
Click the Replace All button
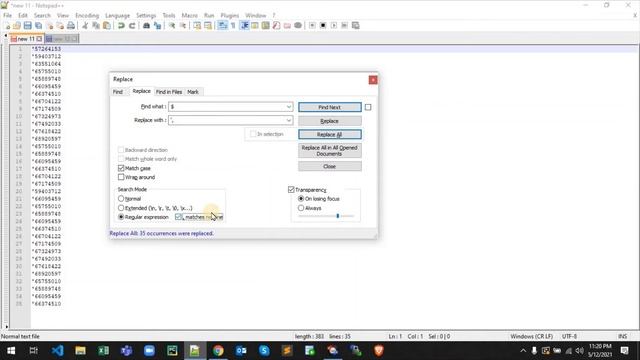(x=329, y=135)
